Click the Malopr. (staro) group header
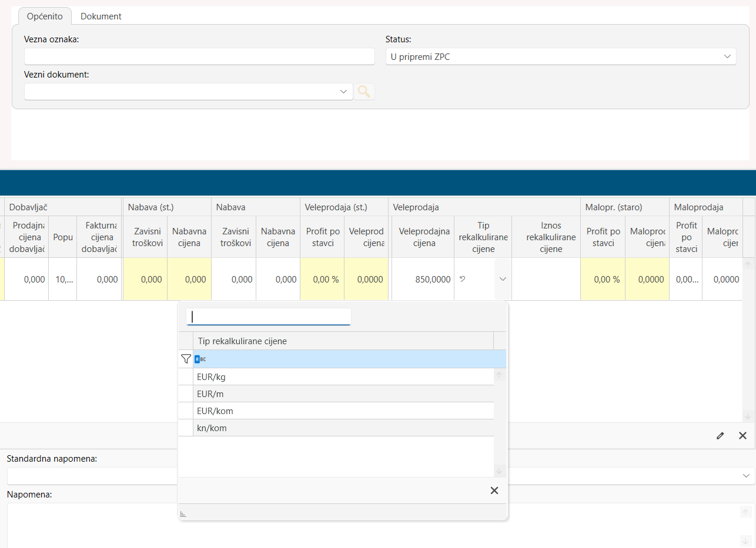The width and height of the screenshot is (756, 548). (625, 207)
